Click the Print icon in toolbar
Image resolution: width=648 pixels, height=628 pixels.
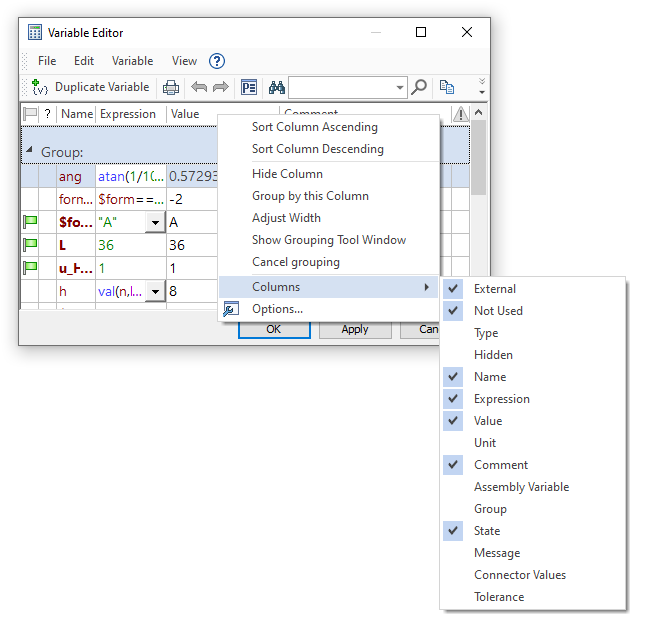coord(171,88)
